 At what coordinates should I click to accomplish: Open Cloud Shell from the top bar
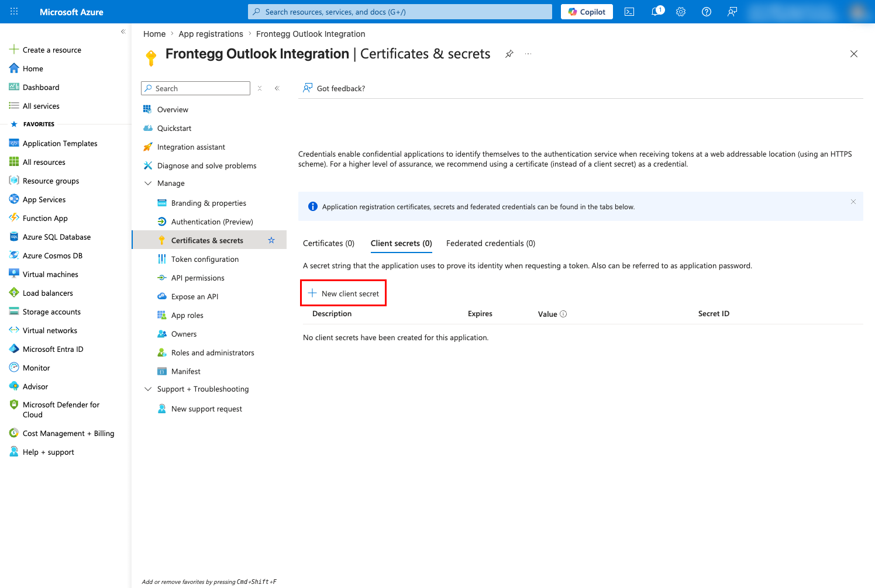629,12
